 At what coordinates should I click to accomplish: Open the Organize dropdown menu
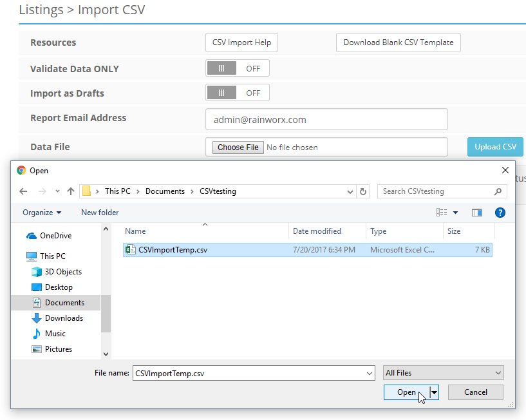click(x=41, y=212)
